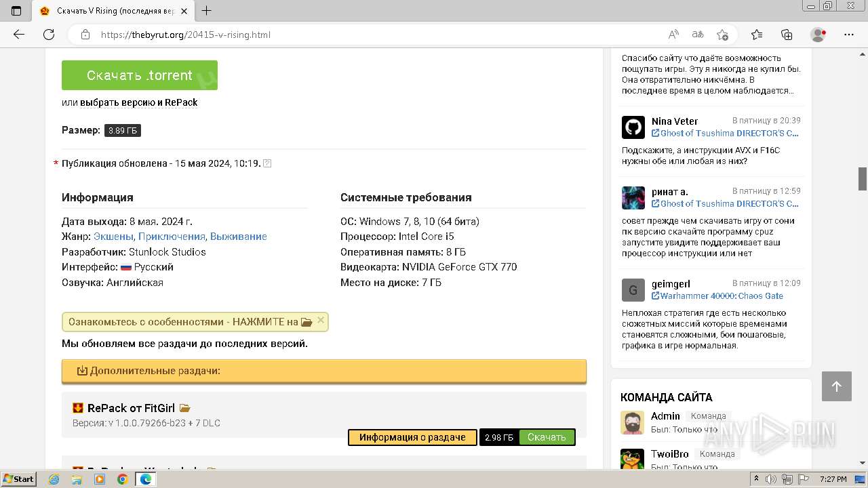Open Admin's profile avatar
Screen dimensions: 868x488
coord(632,422)
